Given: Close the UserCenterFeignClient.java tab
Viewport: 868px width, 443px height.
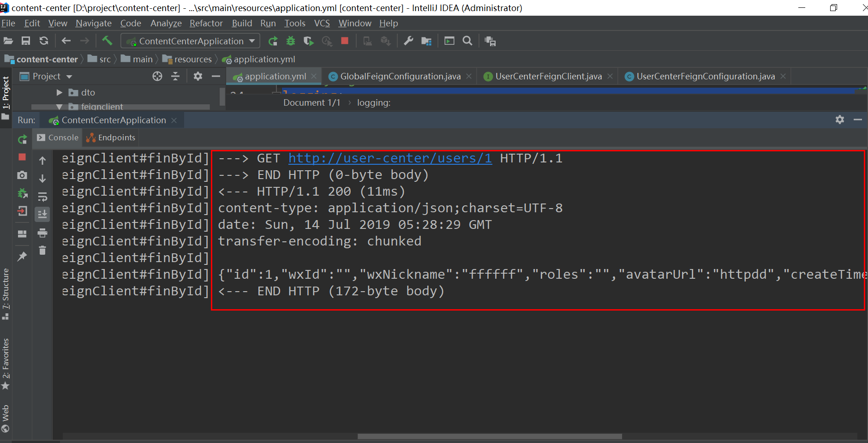Looking at the screenshot, I should click(x=610, y=76).
